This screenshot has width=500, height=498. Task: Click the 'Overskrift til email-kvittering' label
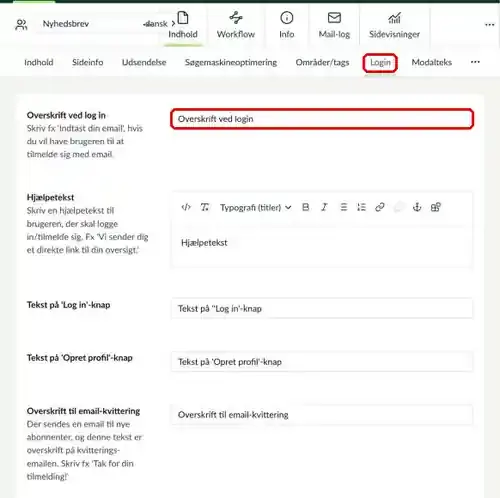pyautogui.click(x=83, y=411)
